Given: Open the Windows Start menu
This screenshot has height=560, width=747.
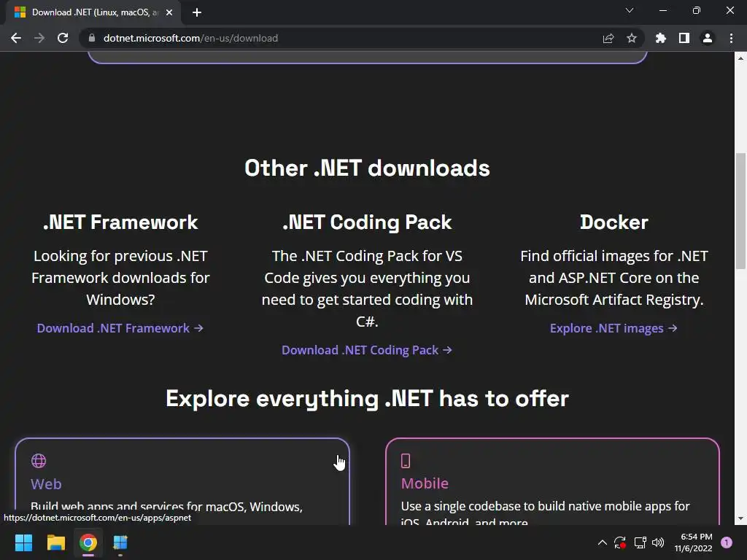Looking at the screenshot, I should pos(23,542).
